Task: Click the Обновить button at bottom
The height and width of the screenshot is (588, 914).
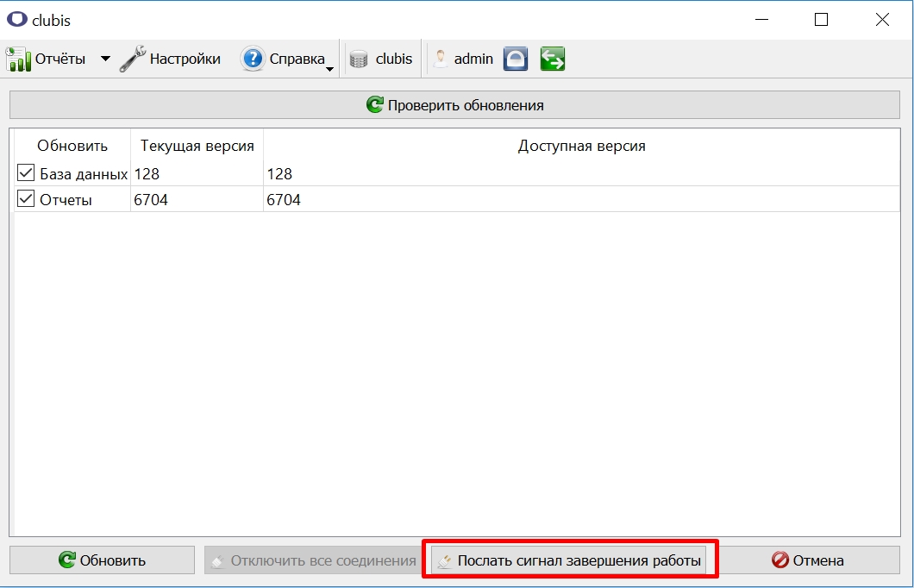Action: [x=102, y=560]
